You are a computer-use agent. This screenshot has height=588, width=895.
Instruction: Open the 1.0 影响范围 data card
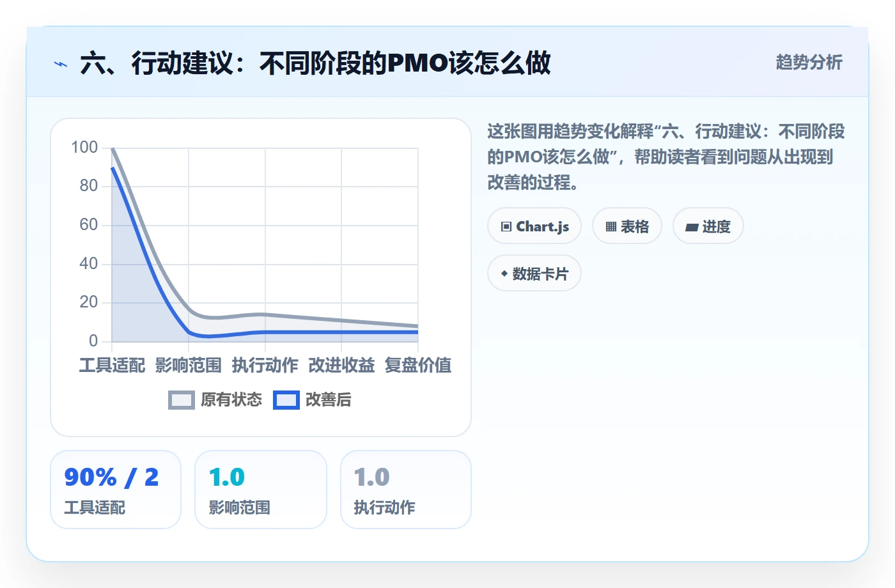pos(261,490)
